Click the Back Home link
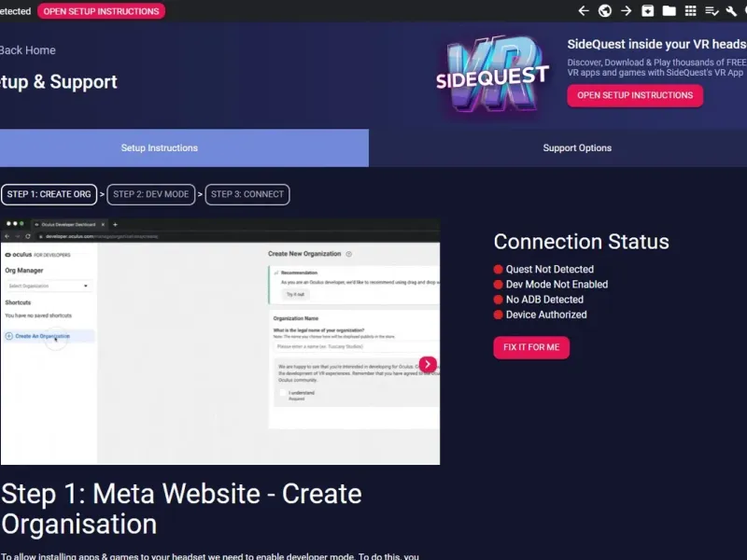The height and width of the screenshot is (560, 747). click(28, 50)
